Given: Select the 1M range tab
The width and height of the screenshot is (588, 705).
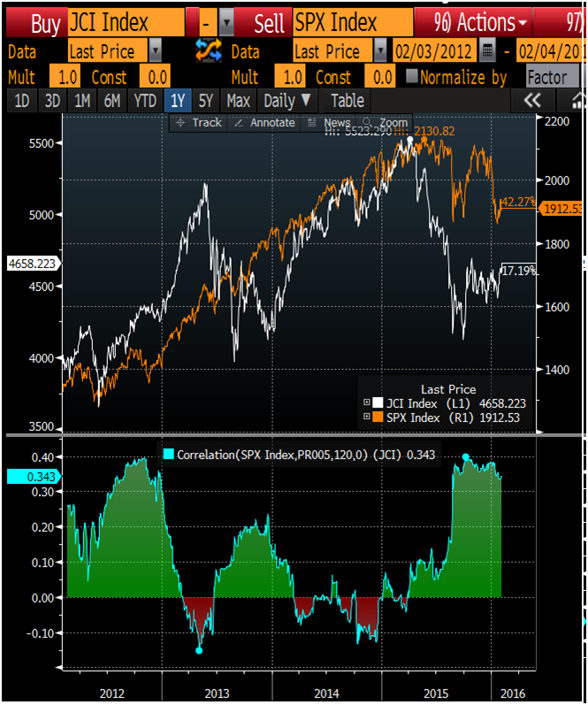Looking at the screenshot, I should 82,100.
